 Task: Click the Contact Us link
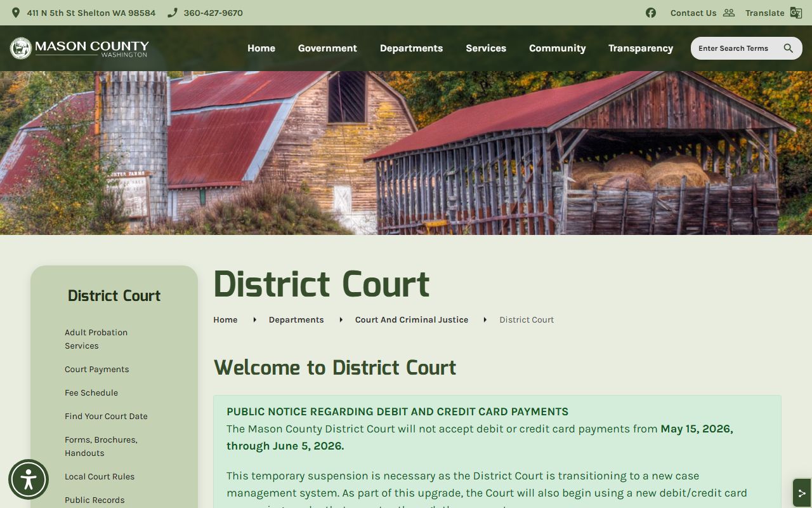coord(693,13)
